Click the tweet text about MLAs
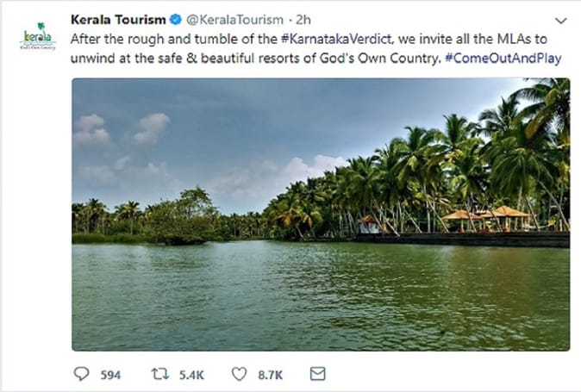Image resolution: width=581 pixels, height=392 pixels. coord(315,49)
